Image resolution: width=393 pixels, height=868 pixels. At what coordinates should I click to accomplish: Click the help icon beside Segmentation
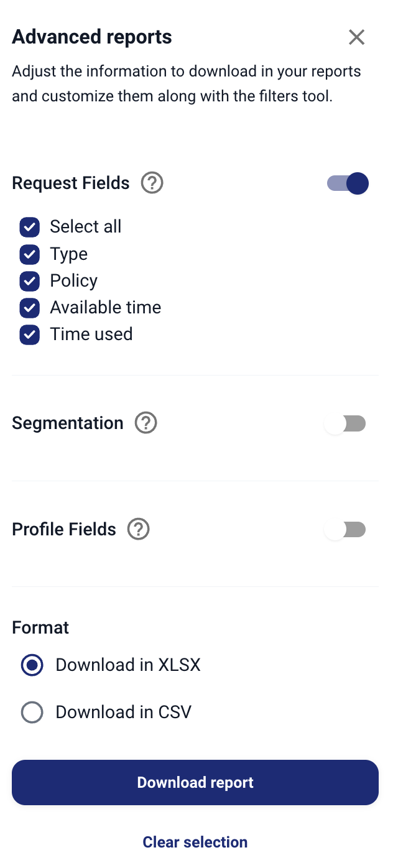pos(146,423)
